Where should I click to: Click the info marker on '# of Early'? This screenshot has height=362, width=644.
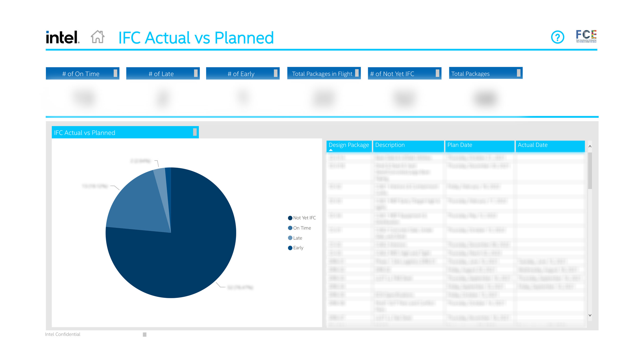[276, 73]
